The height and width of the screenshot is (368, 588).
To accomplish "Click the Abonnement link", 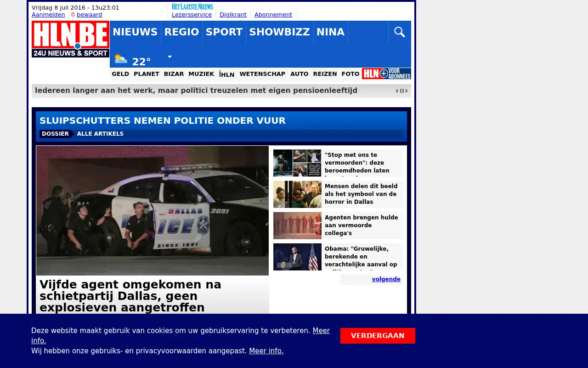I will click(273, 15).
